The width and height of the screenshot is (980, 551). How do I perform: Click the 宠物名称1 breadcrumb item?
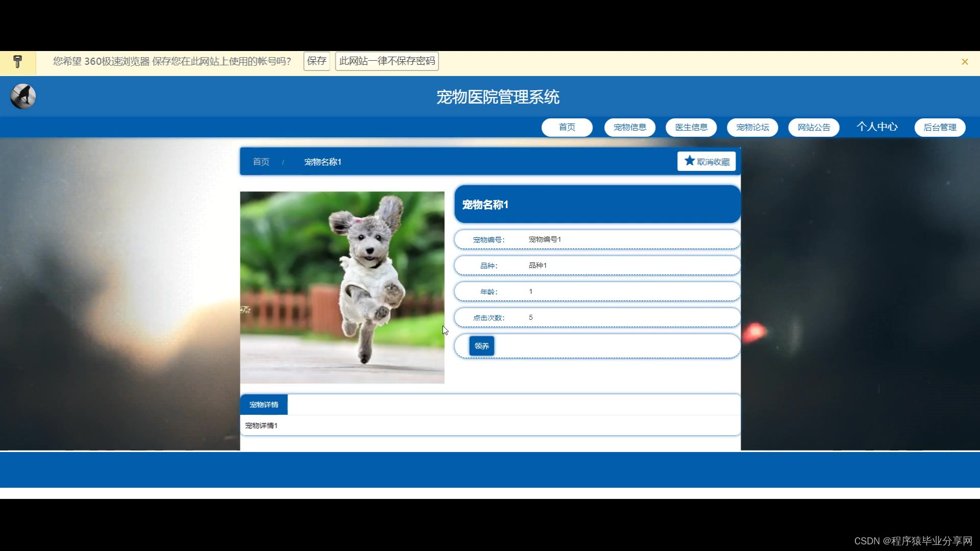[x=323, y=162]
